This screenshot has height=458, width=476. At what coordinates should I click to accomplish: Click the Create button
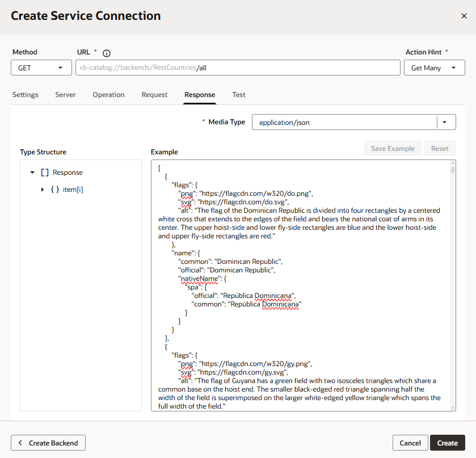tap(448, 443)
